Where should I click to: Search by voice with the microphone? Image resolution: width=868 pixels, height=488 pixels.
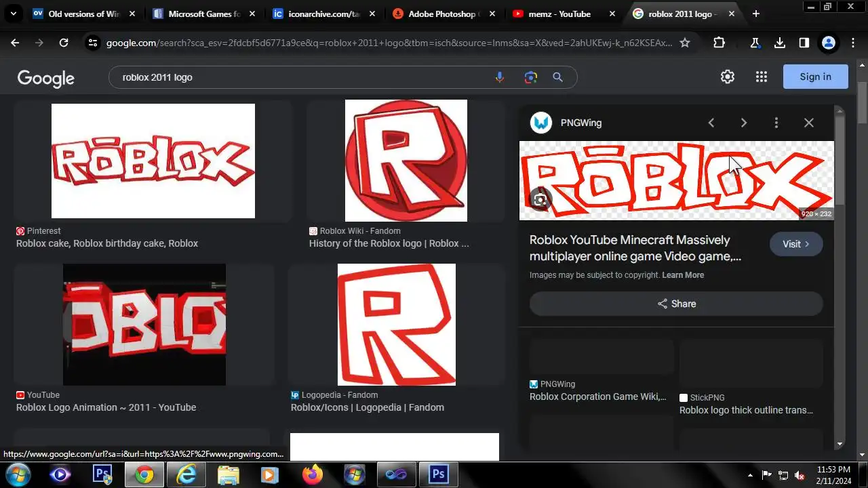[x=500, y=77]
